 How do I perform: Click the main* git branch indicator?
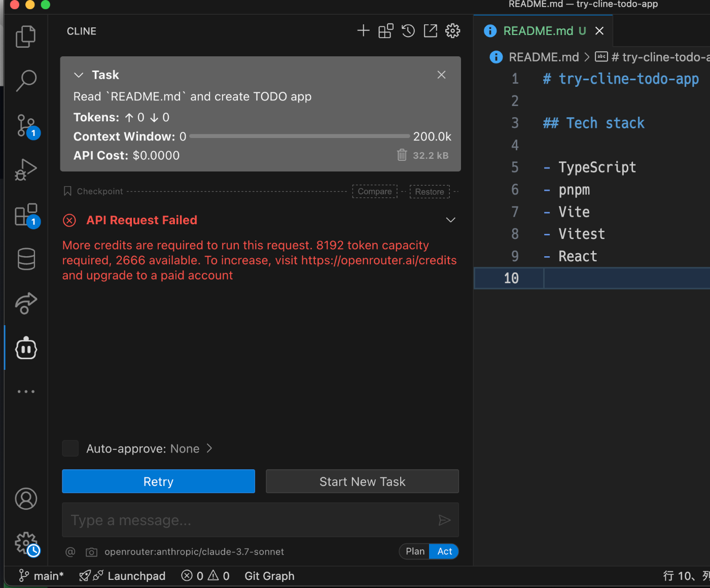coord(41,576)
